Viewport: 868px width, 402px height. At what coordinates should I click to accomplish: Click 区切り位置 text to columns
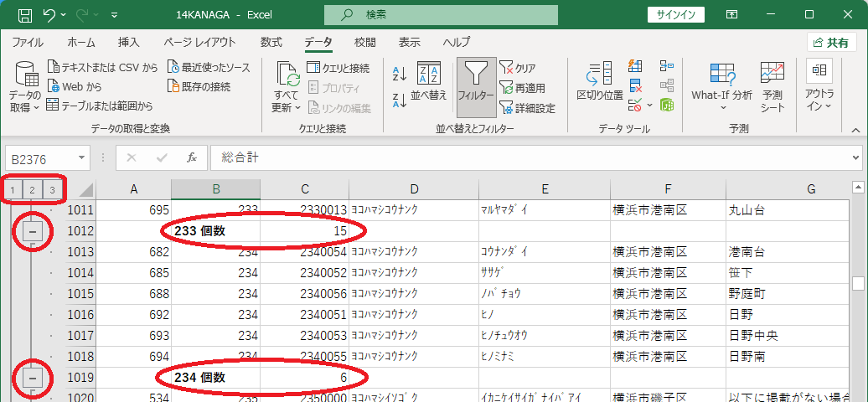pyautogui.click(x=600, y=82)
